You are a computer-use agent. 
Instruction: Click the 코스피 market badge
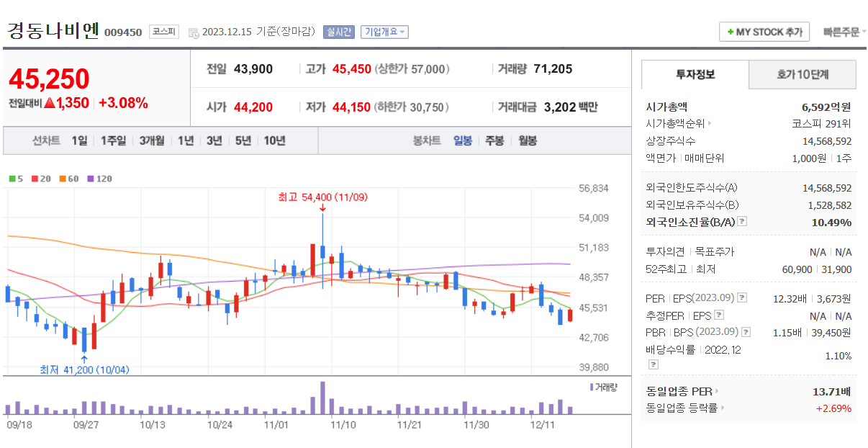[x=164, y=32]
